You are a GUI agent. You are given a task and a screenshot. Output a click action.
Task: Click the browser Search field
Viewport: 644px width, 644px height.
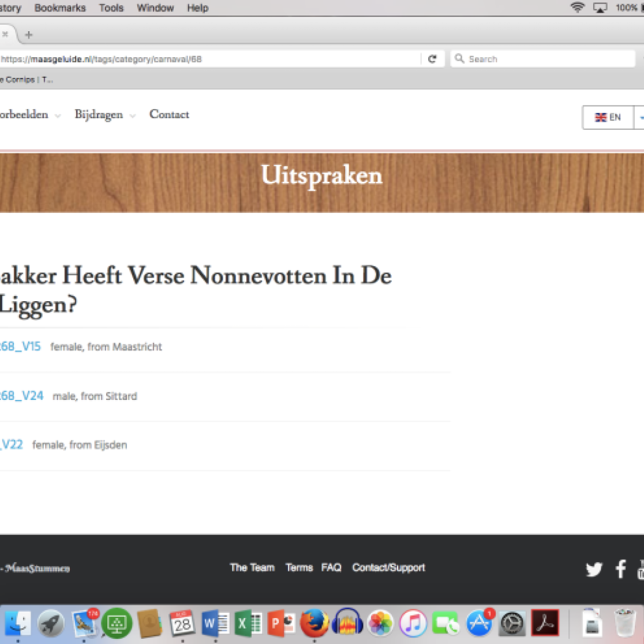pyautogui.click(x=543, y=59)
